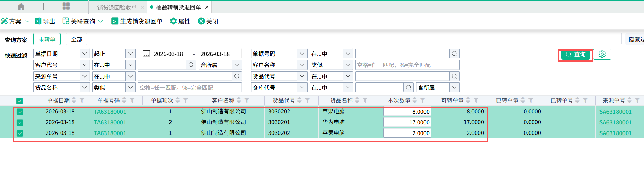Select the 全部 query scheme tab
The image size is (644, 178).
(77, 39)
